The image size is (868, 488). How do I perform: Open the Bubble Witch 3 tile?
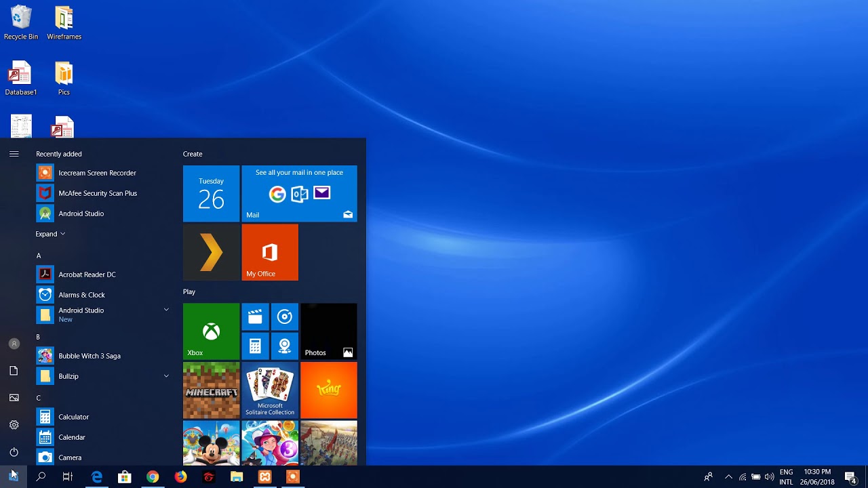270,443
